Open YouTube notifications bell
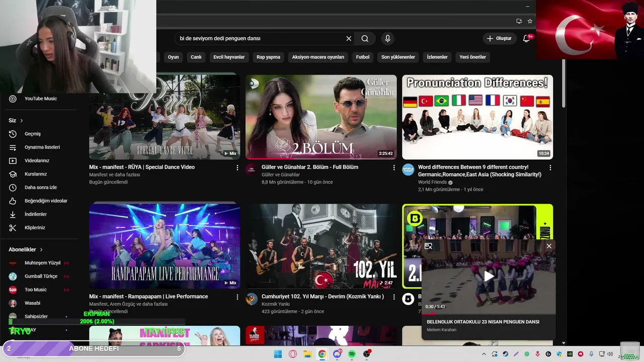This screenshot has height=362, width=644. [x=526, y=39]
